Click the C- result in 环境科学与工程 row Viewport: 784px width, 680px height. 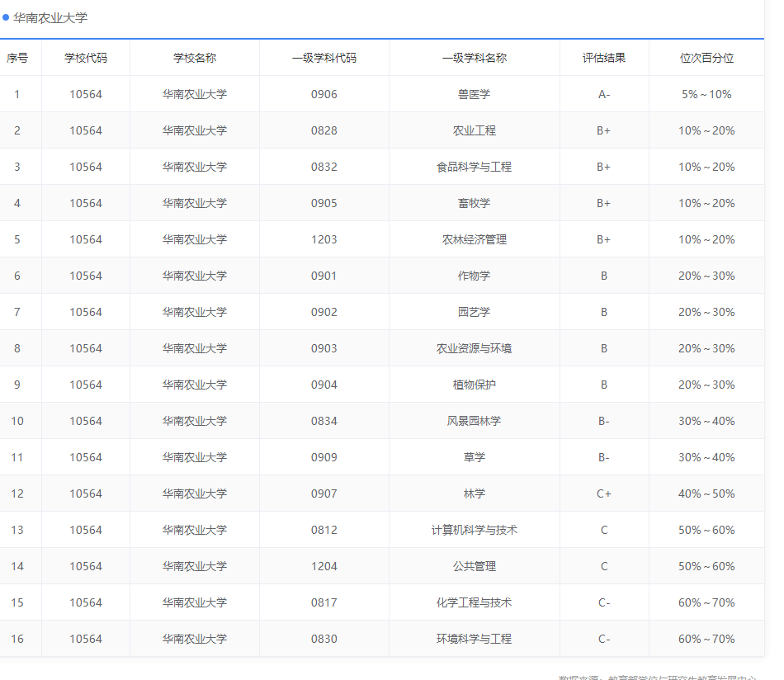(x=604, y=639)
